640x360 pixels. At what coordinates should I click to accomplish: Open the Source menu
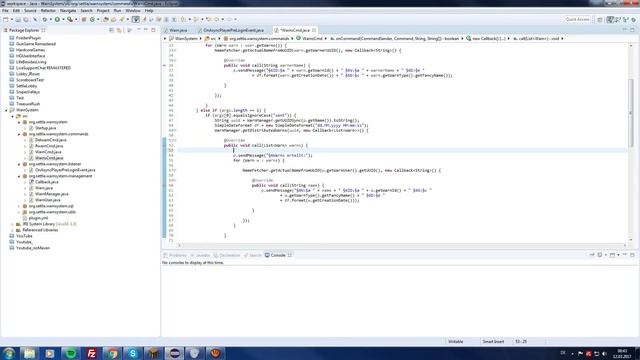click(x=30, y=11)
